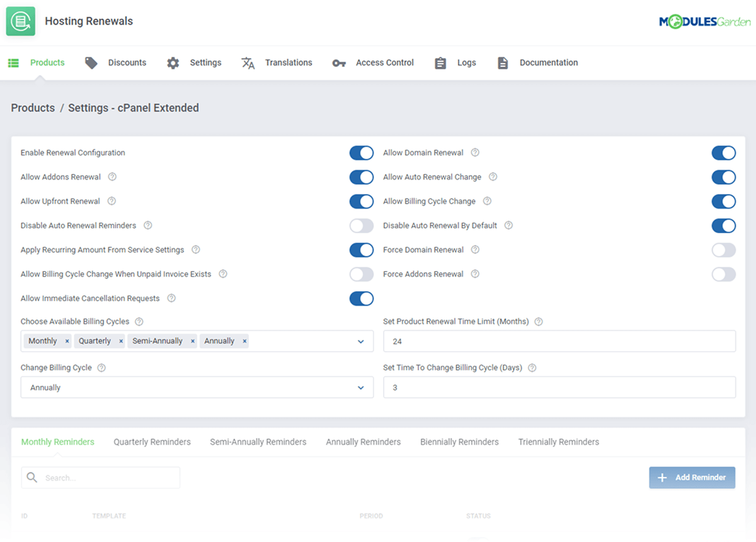This screenshot has height=542, width=756.
Task: Enable Disable Auto Renewal Reminders switch
Action: click(x=362, y=226)
